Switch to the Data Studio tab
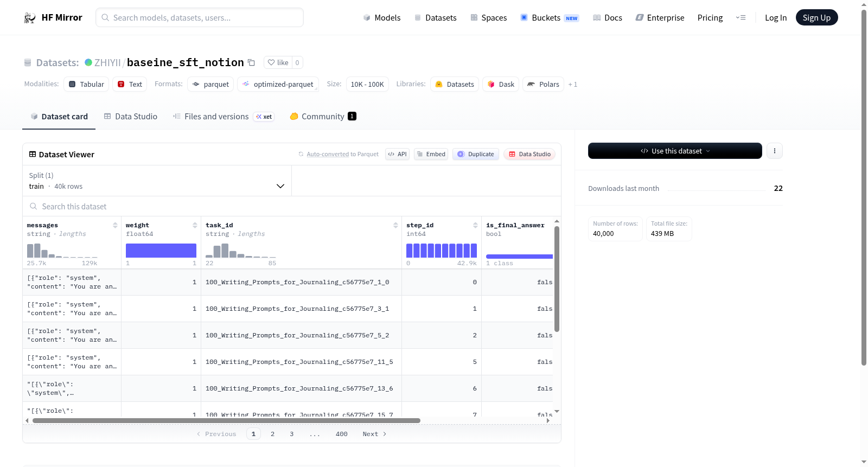Screen dimensions: 868x467 click(131, 117)
